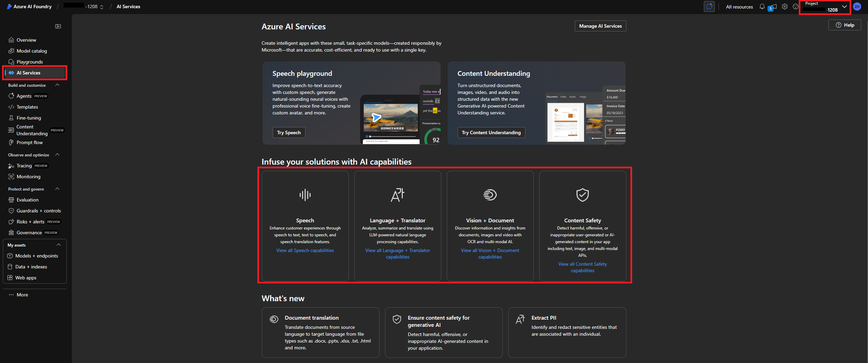Click the Try Speech button
Image resolution: width=868 pixels, height=363 pixels.
tap(289, 132)
